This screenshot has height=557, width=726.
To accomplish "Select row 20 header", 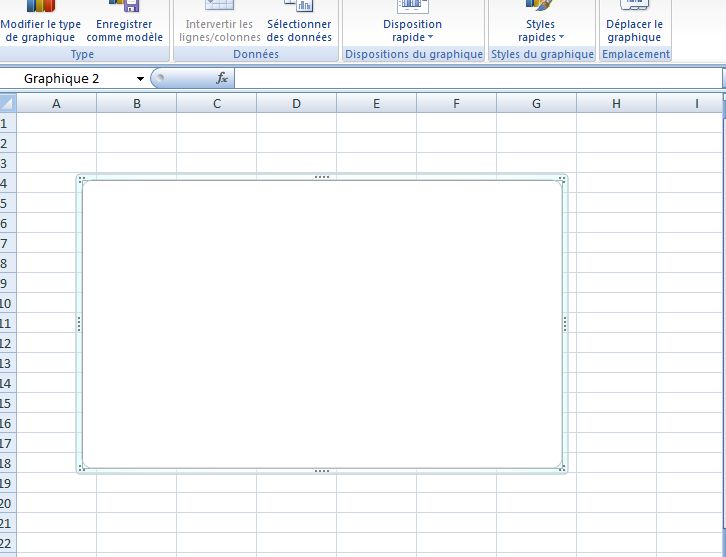I will point(8,503).
